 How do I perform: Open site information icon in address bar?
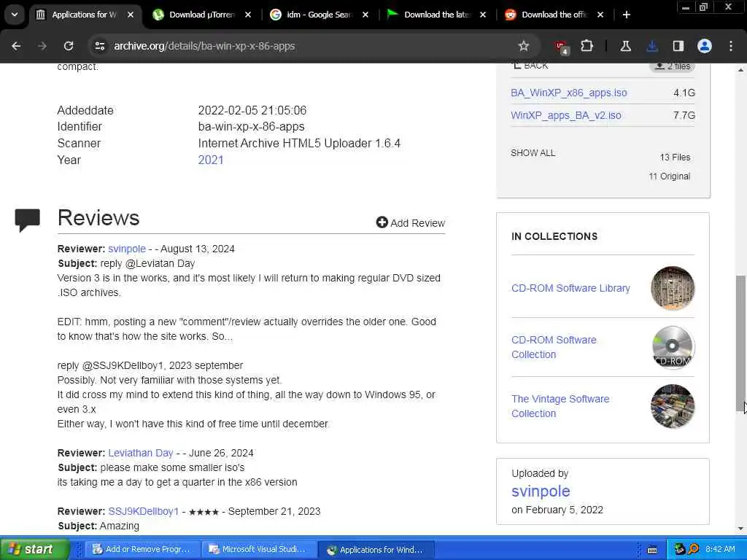click(99, 46)
